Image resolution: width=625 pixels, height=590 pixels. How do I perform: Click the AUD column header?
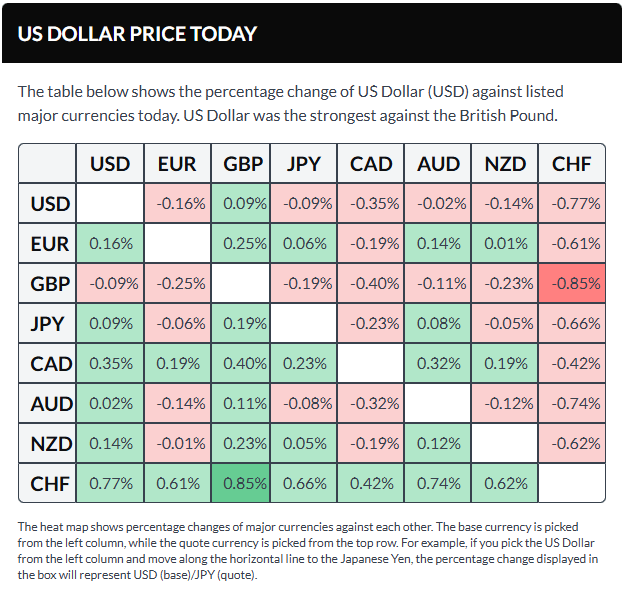pos(438,163)
